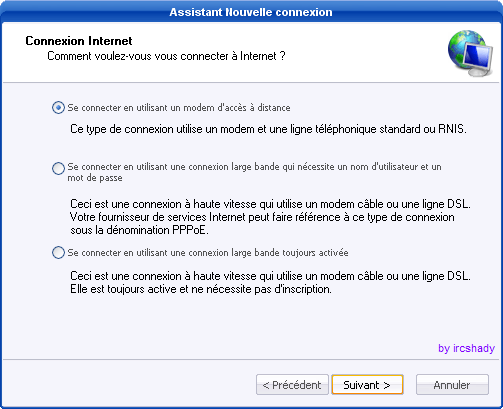Click the 'mot de passe' wrapped label text
Screen dimensions: 503x409
tap(95, 178)
